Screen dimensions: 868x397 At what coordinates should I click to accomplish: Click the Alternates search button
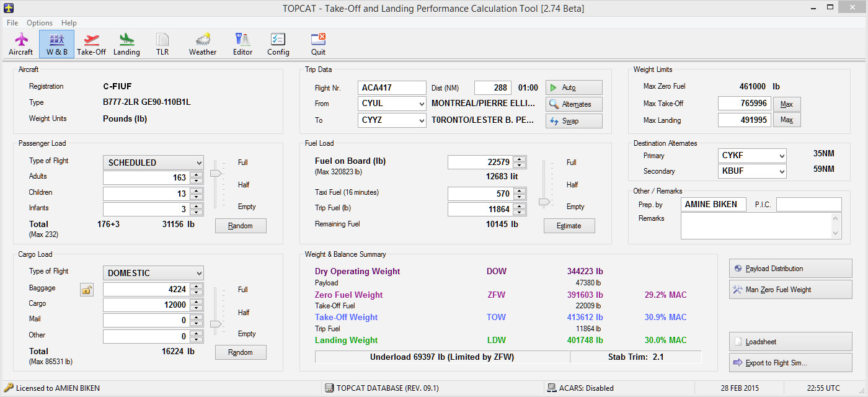[x=574, y=104]
